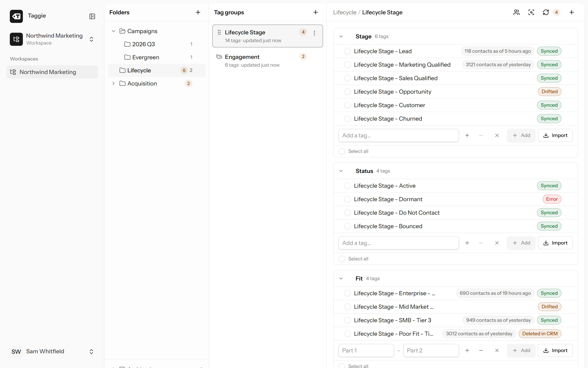Image resolution: width=588 pixels, height=368 pixels.
Task: Click Import in the Fit section
Action: (x=555, y=350)
